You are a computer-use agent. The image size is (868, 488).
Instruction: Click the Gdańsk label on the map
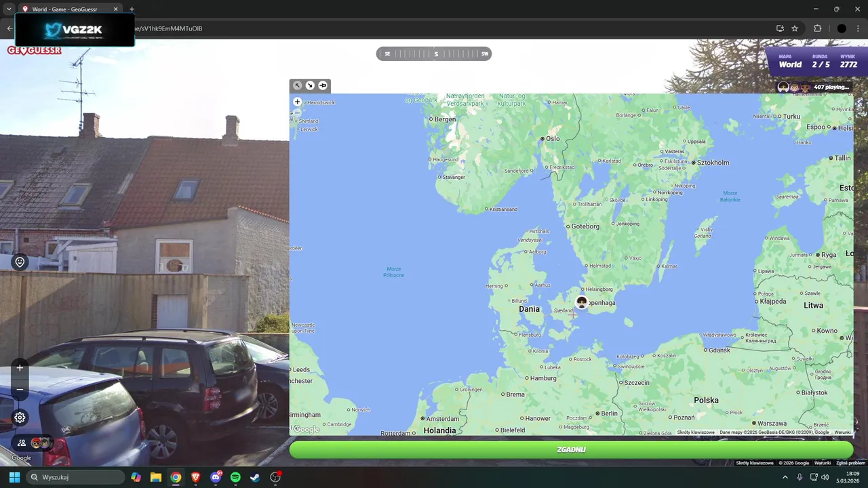point(719,350)
